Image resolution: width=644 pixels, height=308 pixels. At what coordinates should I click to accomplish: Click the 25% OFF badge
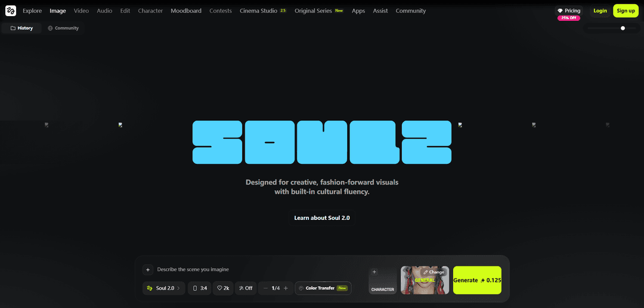[x=569, y=18]
